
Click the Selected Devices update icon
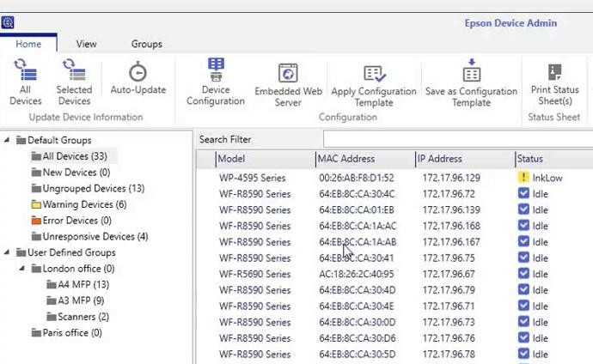pyautogui.click(x=74, y=70)
